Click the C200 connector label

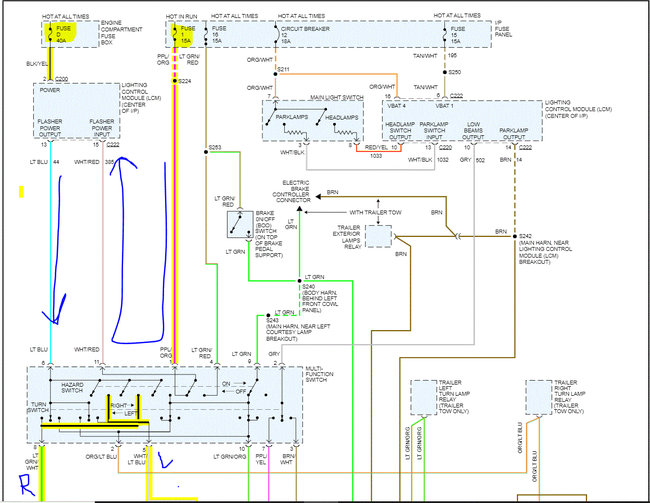click(61, 79)
